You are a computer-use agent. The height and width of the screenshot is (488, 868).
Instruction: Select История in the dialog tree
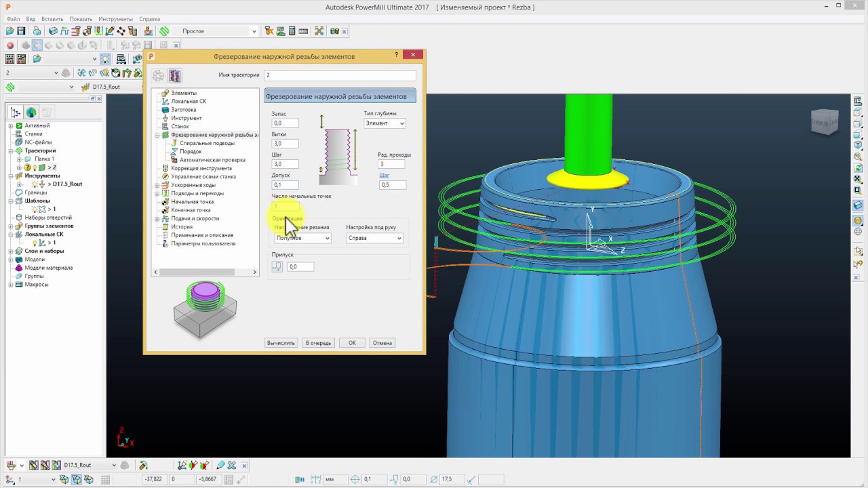[x=182, y=227]
